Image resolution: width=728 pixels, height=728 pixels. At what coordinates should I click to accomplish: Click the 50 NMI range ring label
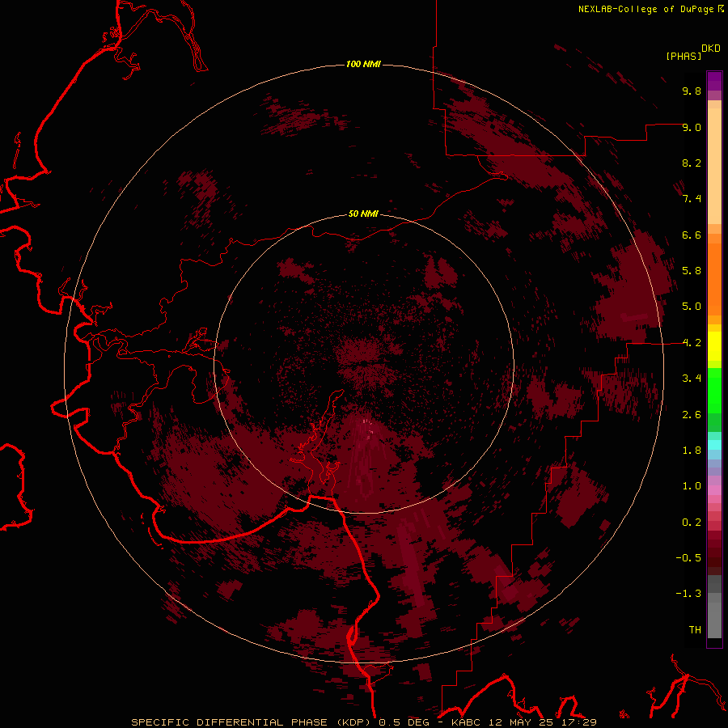363,214
